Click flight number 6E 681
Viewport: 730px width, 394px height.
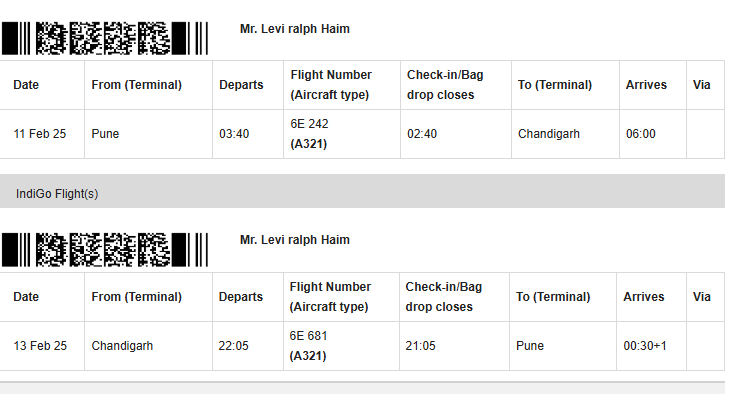pos(309,336)
